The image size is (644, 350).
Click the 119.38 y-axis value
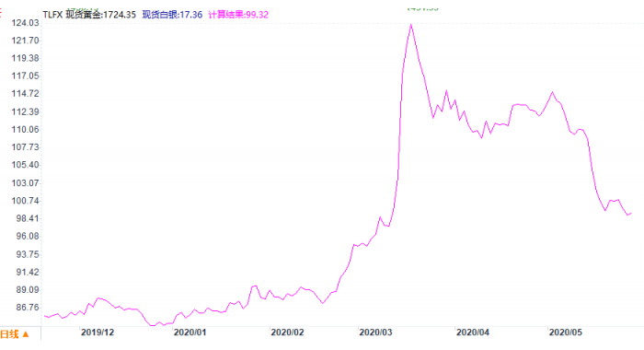[25, 58]
